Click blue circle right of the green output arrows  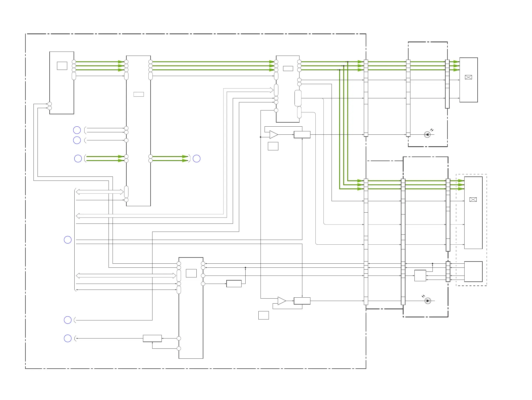(196, 159)
